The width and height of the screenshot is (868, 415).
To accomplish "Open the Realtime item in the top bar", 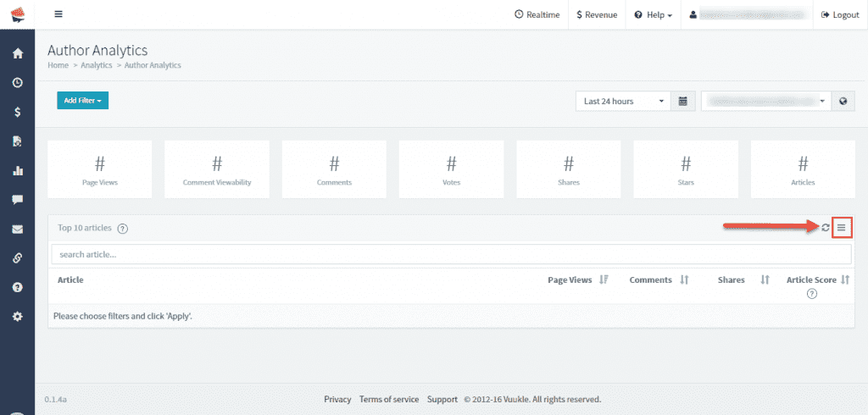I will tap(537, 14).
